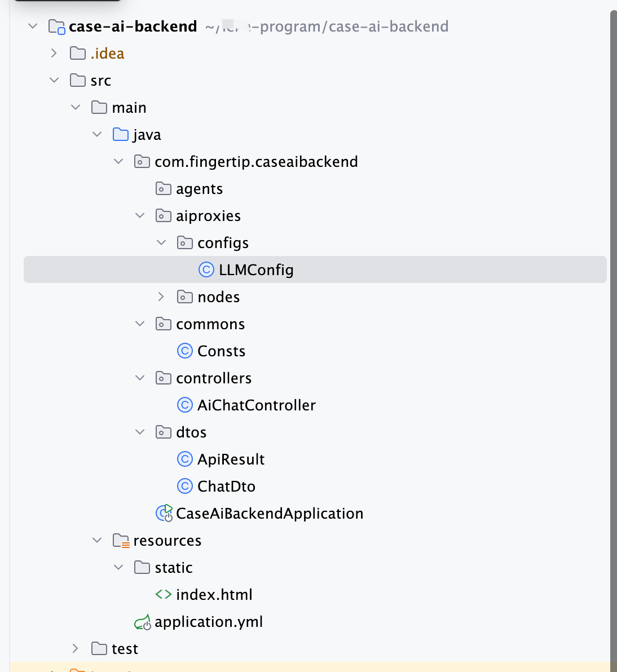
Task: Select the static folder label
Action: click(x=174, y=568)
